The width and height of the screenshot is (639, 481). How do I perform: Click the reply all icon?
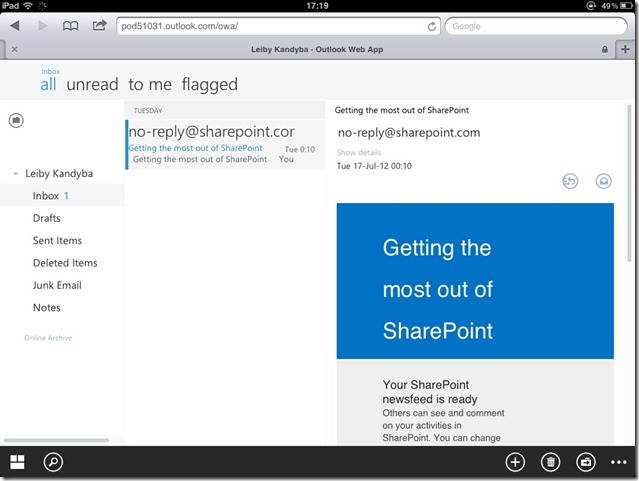(x=570, y=181)
